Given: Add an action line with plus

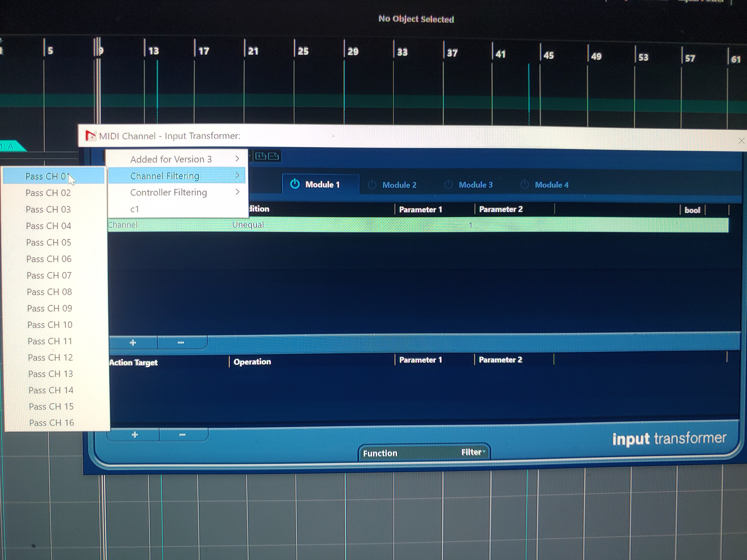Looking at the screenshot, I should click(x=135, y=435).
